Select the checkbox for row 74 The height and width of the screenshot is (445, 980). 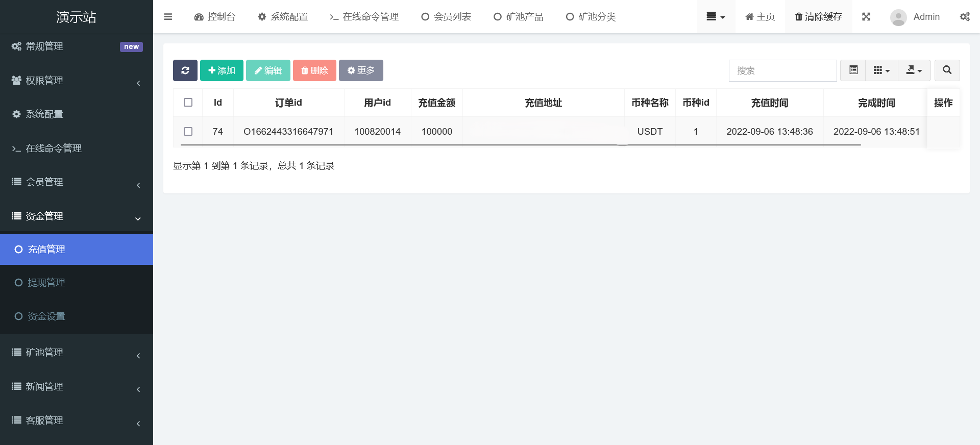click(188, 132)
